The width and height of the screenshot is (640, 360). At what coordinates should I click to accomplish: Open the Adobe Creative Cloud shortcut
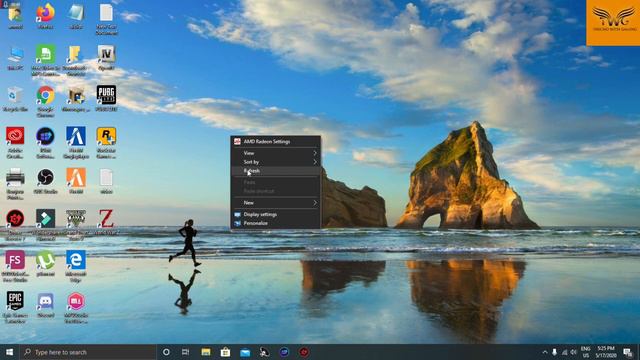tap(15, 142)
